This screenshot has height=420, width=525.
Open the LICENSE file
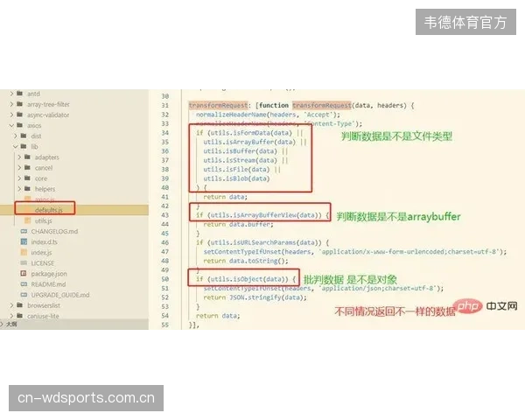[x=43, y=263]
